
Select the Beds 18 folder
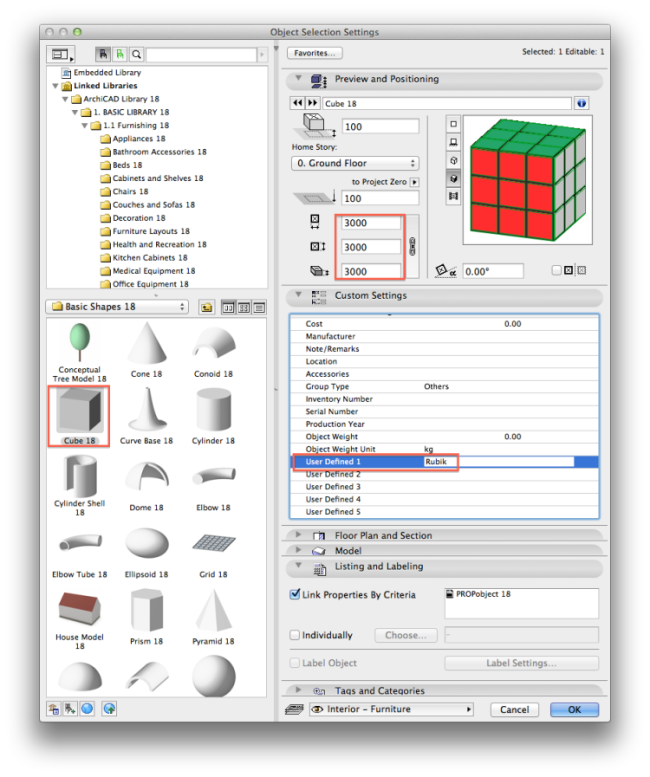coord(121,165)
